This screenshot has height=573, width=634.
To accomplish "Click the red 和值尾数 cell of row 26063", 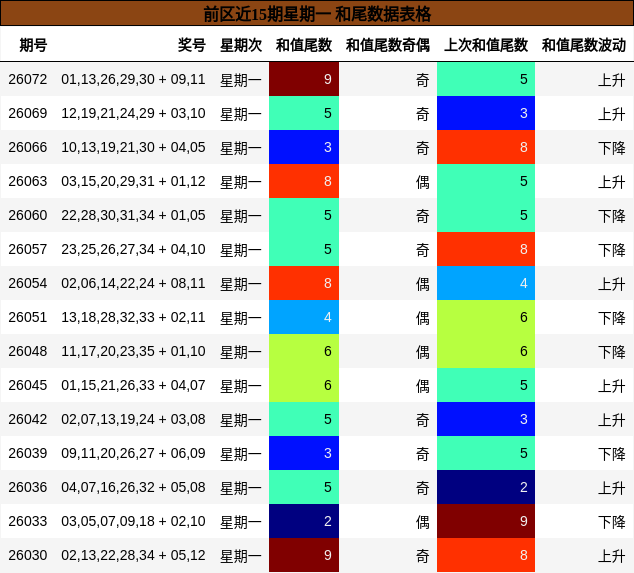I will click(304, 181).
